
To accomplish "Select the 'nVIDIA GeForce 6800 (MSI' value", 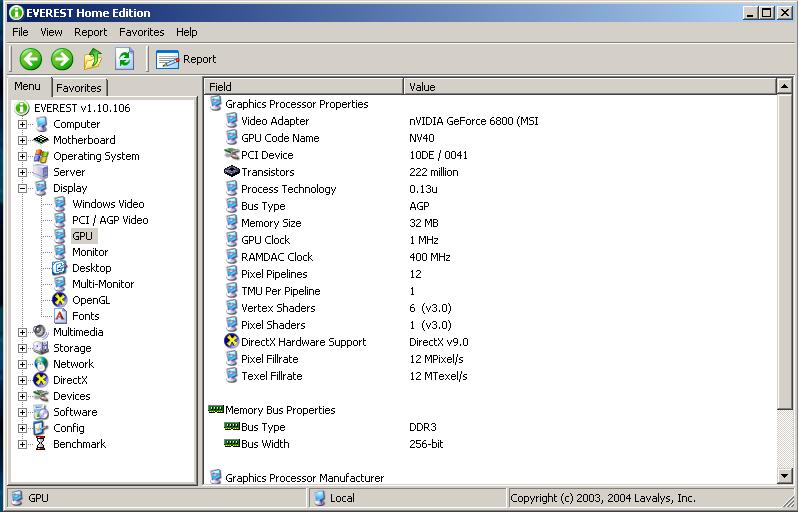I will pos(473,121).
